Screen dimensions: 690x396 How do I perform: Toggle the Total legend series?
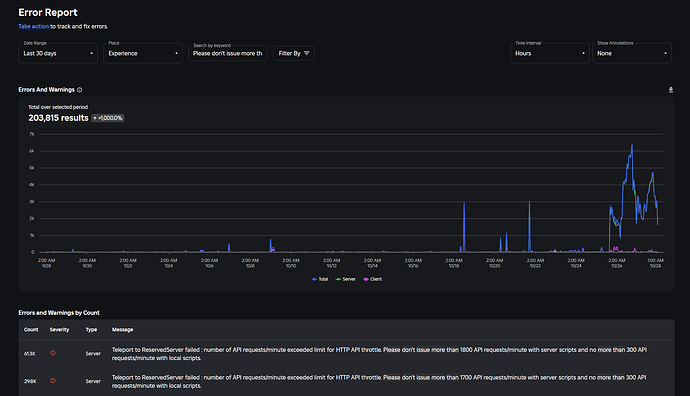[320, 279]
